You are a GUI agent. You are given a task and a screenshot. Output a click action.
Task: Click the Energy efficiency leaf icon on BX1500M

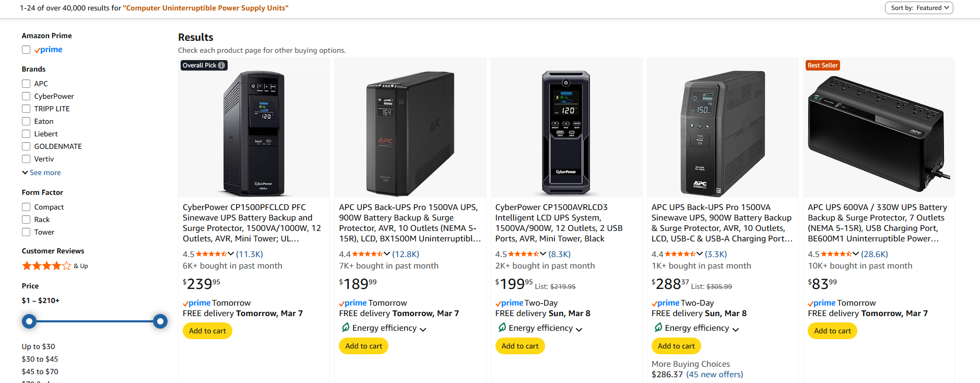(x=345, y=328)
